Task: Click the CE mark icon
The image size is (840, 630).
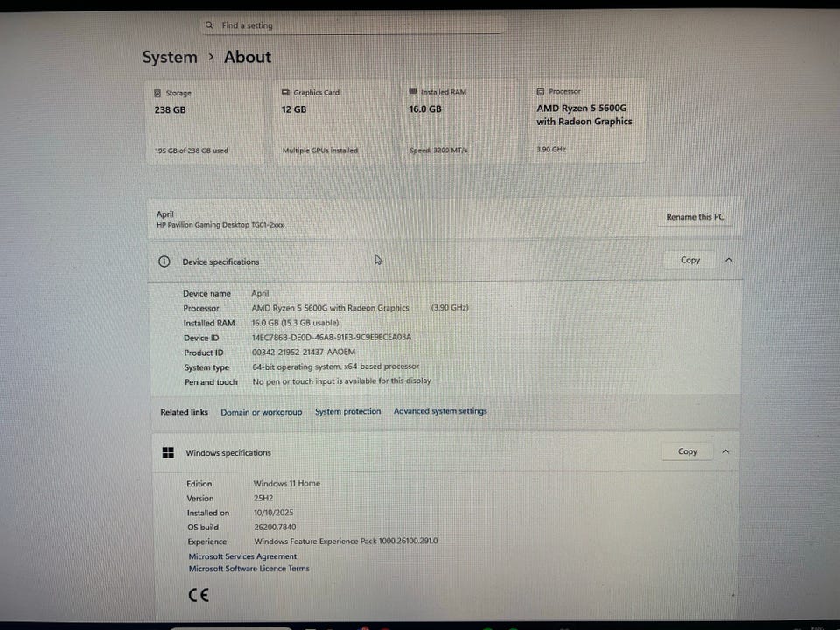Action: click(x=199, y=595)
